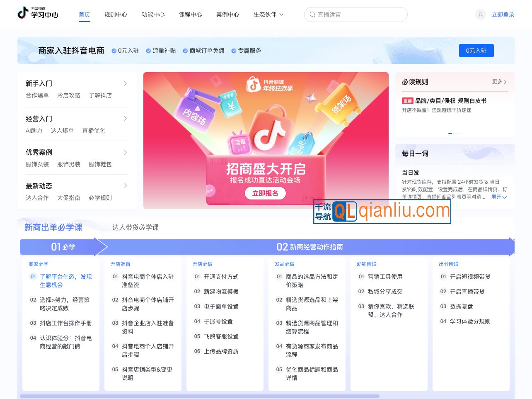The image size is (532, 399).
Task: Click the arrow icon on the 新手入门 card
Action: (x=126, y=83)
